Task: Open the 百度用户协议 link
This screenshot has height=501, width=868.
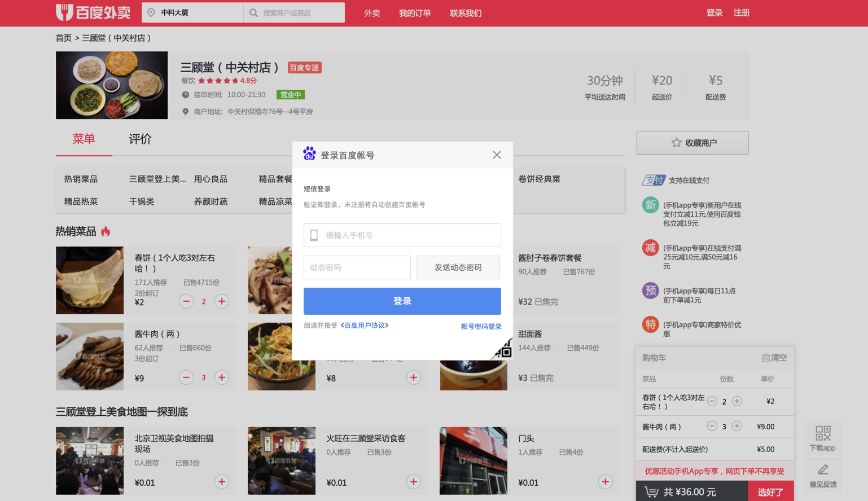Action: click(365, 326)
